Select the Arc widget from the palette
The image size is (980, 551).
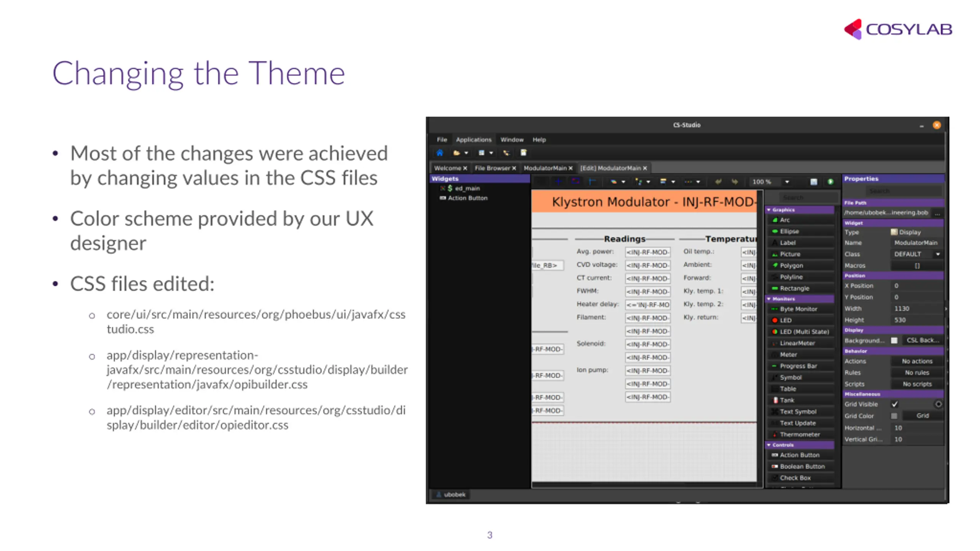tap(800, 220)
